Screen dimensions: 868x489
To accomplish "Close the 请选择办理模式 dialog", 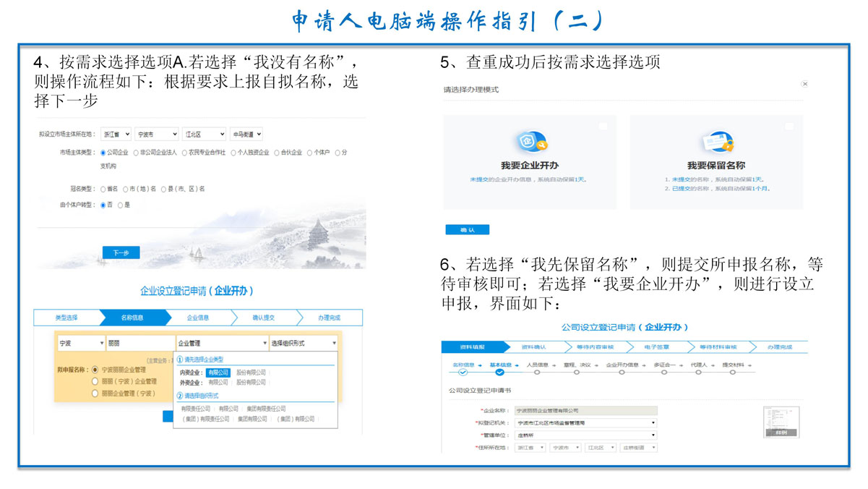I will point(804,85).
